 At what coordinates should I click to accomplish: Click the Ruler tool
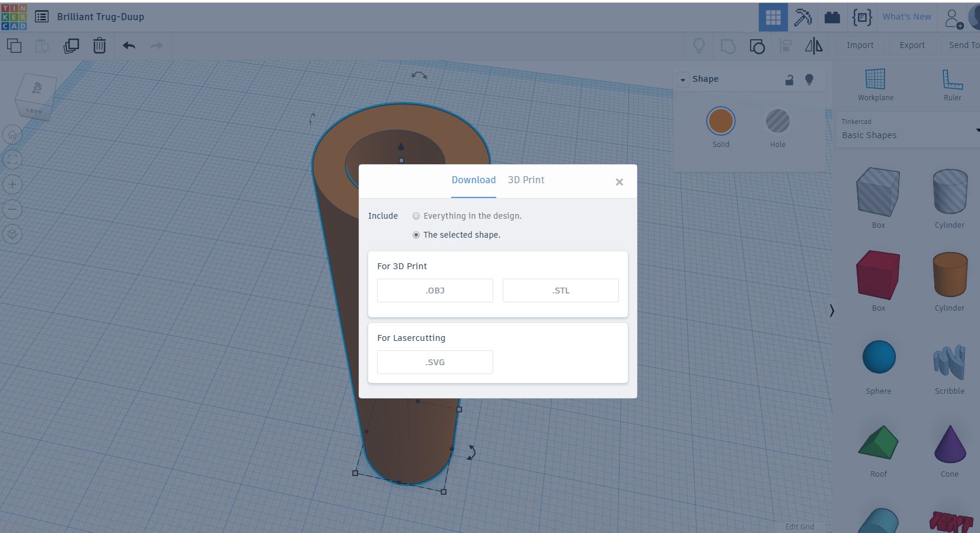[x=952, y=84]
